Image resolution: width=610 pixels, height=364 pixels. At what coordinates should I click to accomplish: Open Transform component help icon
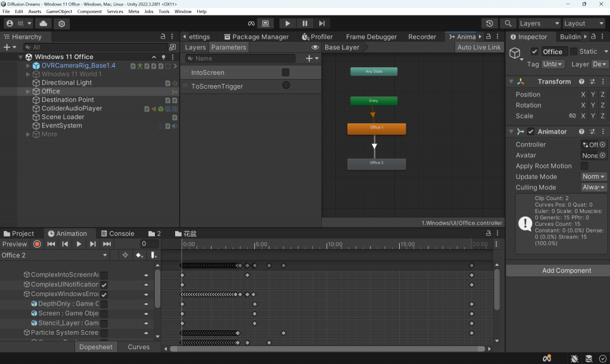click(x=581, y=82)
